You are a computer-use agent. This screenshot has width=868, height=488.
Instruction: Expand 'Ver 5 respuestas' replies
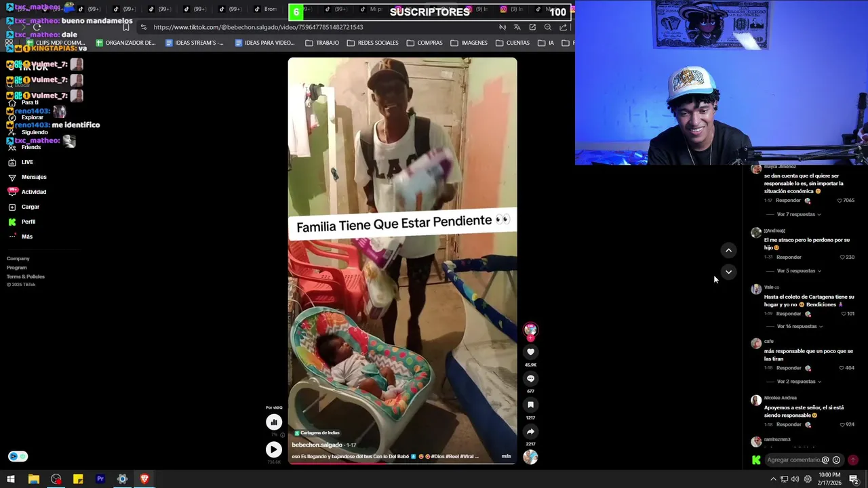[x=799, y=270]
